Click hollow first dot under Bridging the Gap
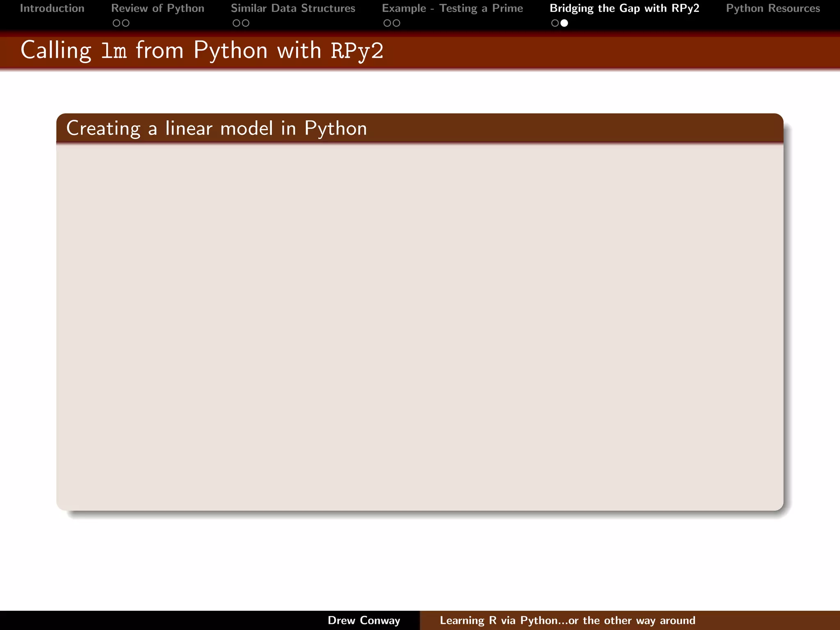 point(555,23)
